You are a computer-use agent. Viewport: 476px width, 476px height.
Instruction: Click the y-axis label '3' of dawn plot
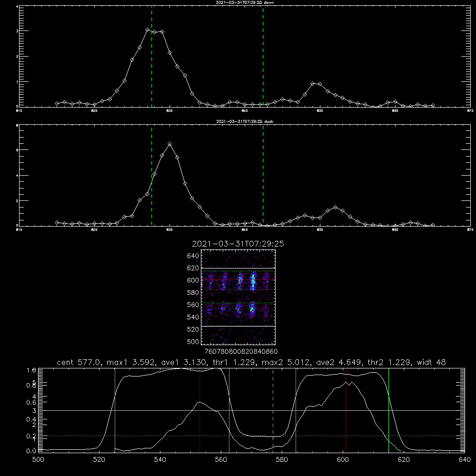pyautogui.click(x=17, y=31)
